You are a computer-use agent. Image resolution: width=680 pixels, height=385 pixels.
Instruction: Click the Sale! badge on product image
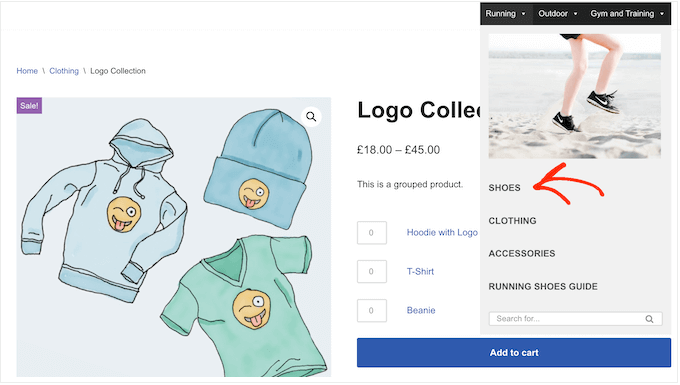pyautogui.click(x=29, y=106)
